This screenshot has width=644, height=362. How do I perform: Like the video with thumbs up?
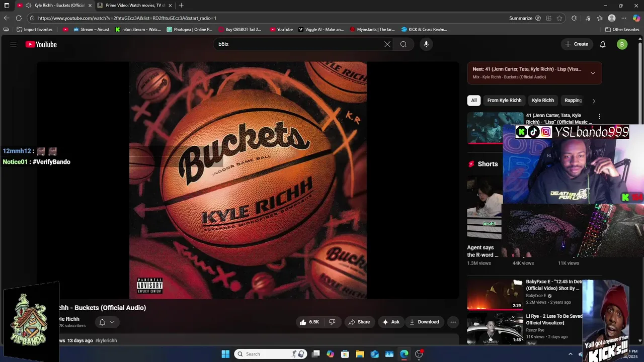pyautogui.click(x=309, y=322)
